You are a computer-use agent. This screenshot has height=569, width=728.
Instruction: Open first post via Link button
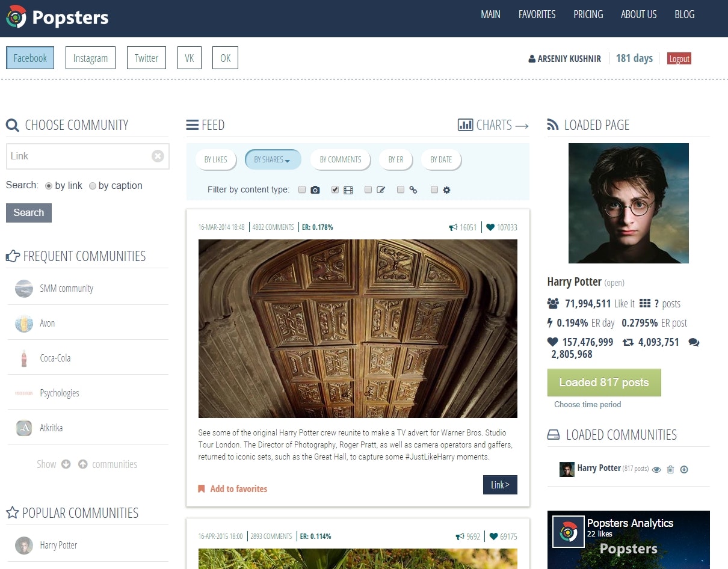500,485
